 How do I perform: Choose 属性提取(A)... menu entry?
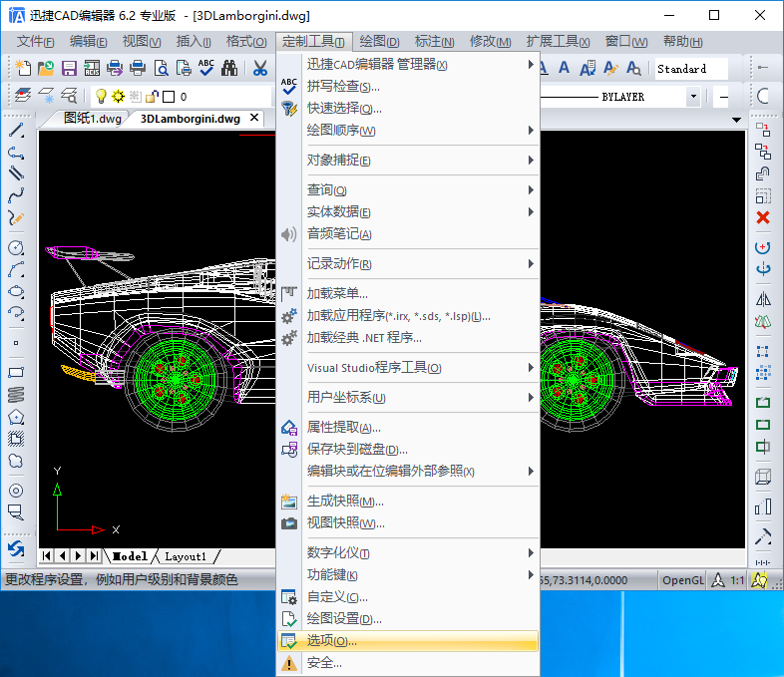(408, 428)
